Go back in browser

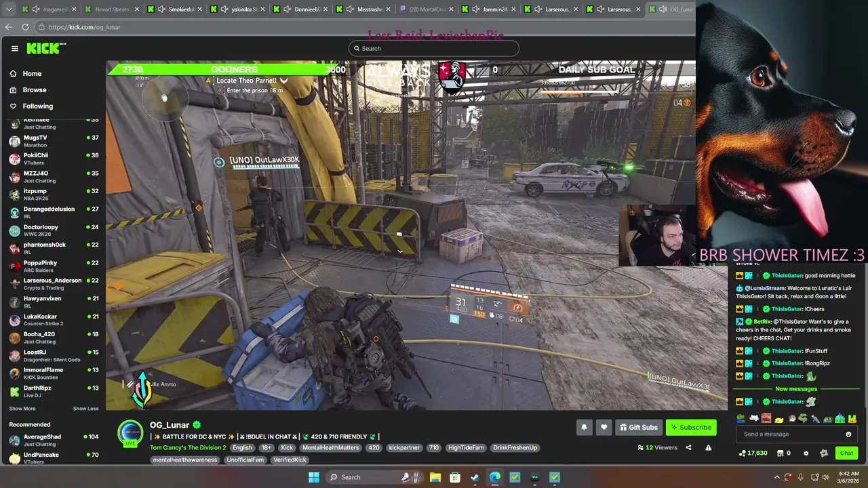[x=9, y=27]
